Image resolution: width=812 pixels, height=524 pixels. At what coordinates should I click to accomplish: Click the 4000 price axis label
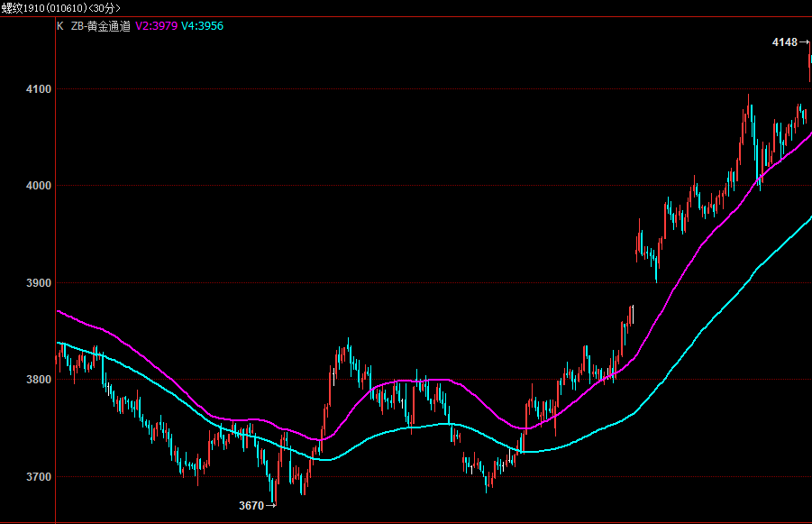click(x=39, y=186)
